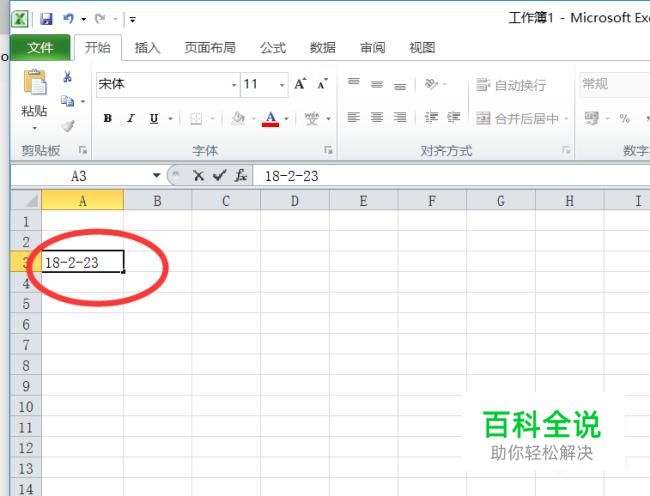Expand the underline style dropdown arrow

170,119
